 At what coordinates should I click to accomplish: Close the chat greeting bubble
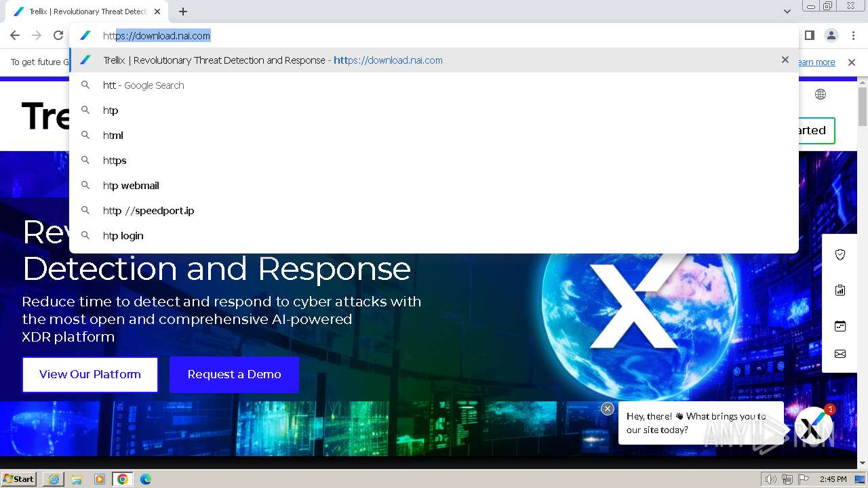pos(608,409)
